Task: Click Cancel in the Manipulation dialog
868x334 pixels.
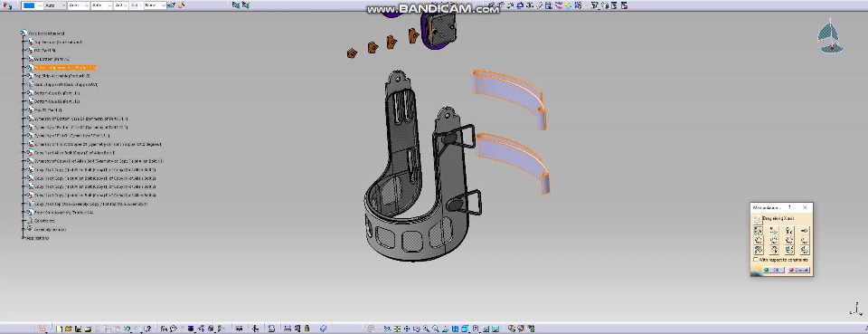Action: (798, 270)
